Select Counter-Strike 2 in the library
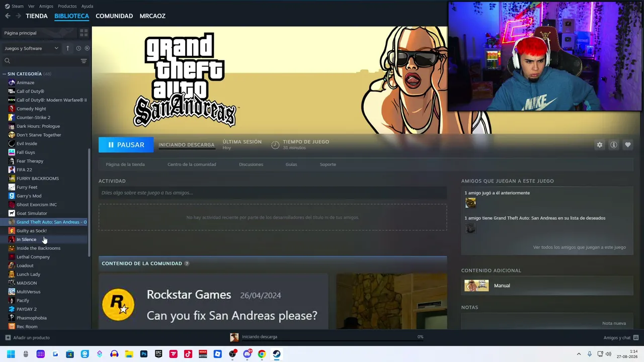Screen dimensions: 644x362 coord(33,118)
